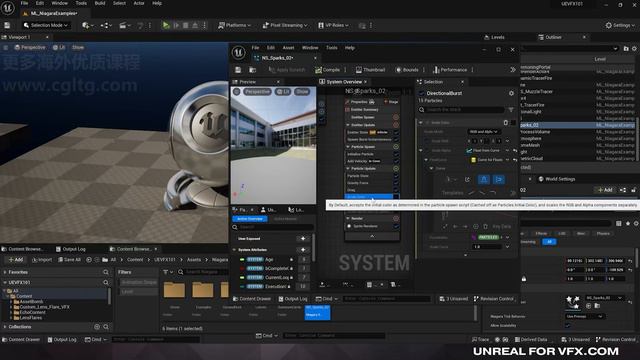640x360 pixels.
Task: Toggle the Particle State module checkbox
Action: pos(396,176)
